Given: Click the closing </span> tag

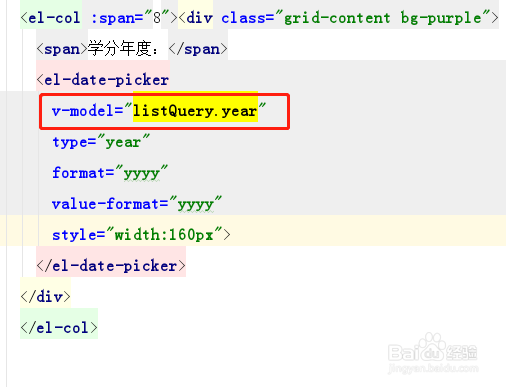Looking at the screenshot, I should click(198, 49).
